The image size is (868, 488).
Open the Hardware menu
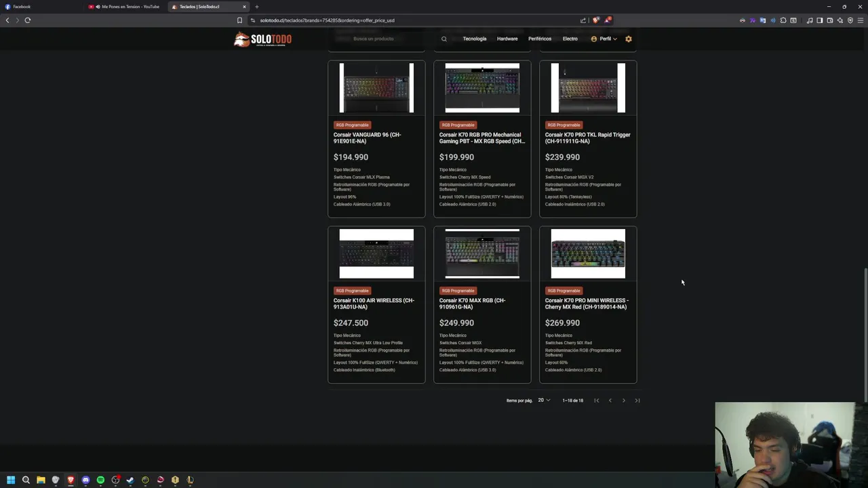[x=507, y=39]
